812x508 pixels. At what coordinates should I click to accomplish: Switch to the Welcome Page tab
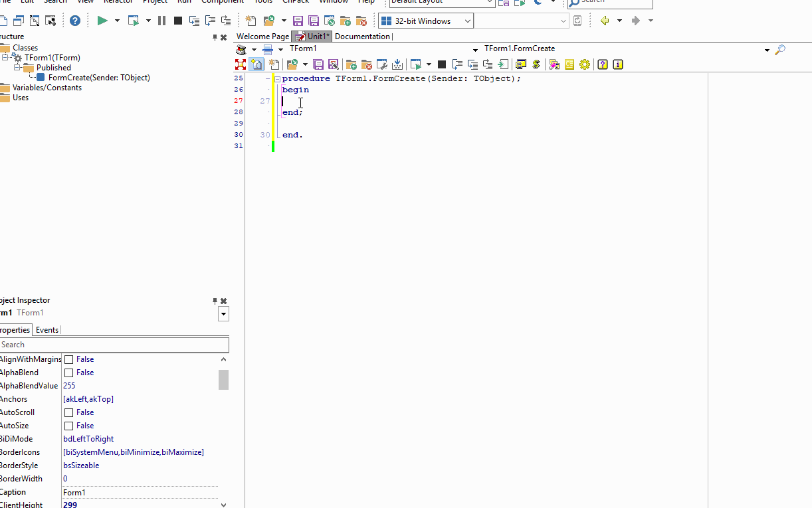[262, 37]
